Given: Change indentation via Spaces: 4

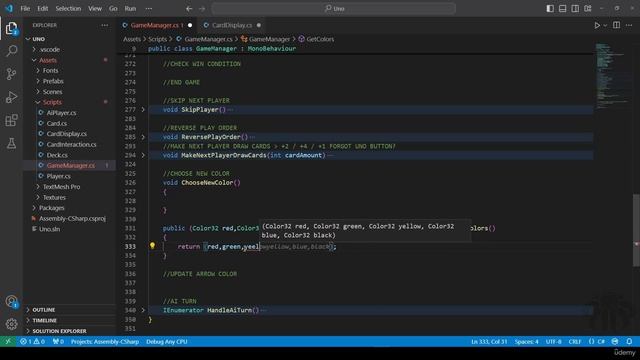Looking at the screenshot, I should point(527,341).
